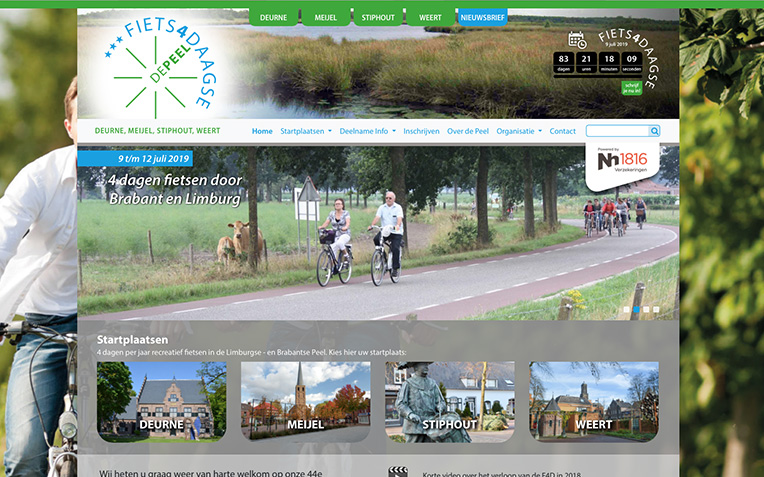Click the 09 seconden countdown box
The height and width of the screenshot is (477, 764).
[x=632, y=62]
